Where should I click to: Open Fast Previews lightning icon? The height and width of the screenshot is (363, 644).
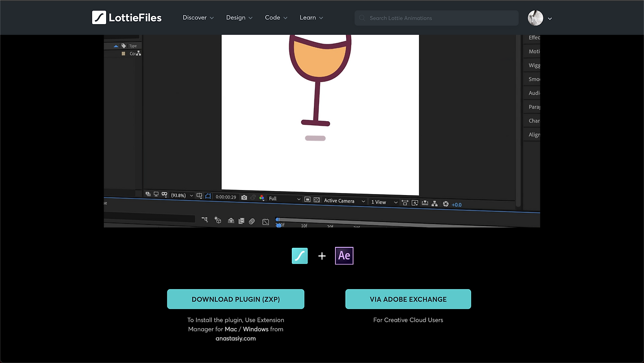(x=415, y=203)
